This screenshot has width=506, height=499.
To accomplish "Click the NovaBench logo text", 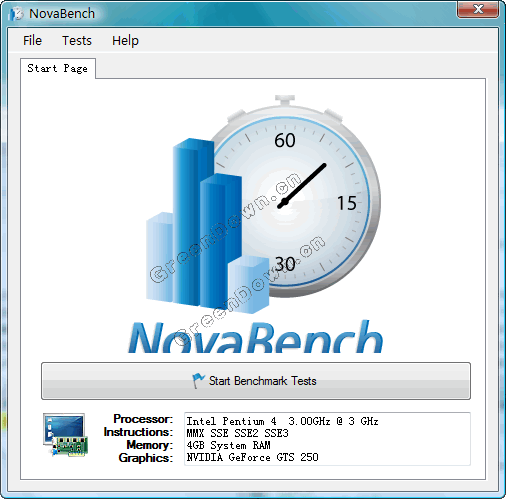I will coord(256,337).
